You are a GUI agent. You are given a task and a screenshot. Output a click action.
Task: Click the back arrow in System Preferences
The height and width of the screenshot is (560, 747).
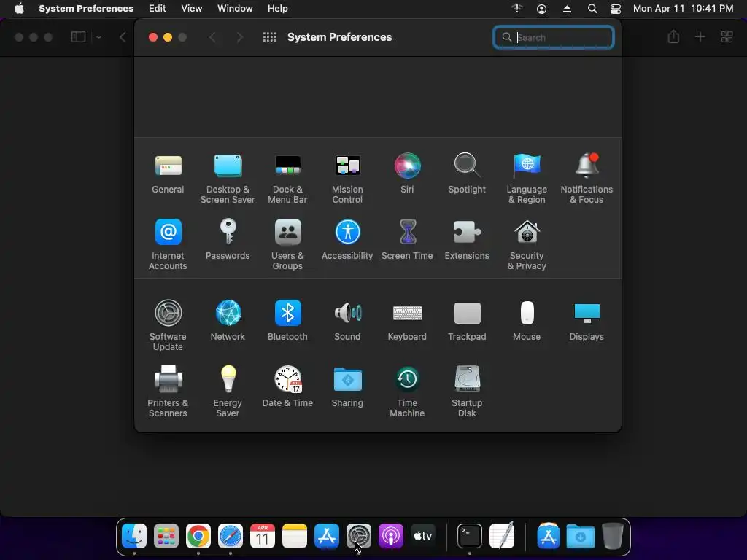(x=212, y=37)
